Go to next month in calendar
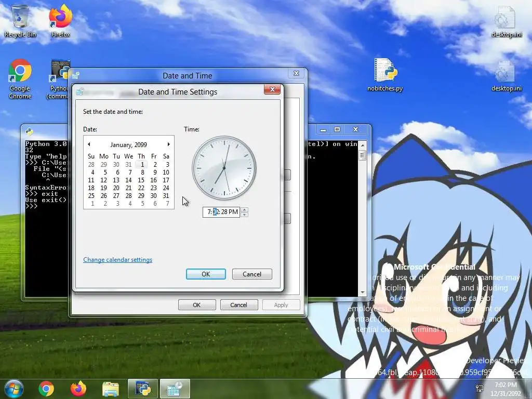The height and width of the screenshot is (399, 532). 168,144
